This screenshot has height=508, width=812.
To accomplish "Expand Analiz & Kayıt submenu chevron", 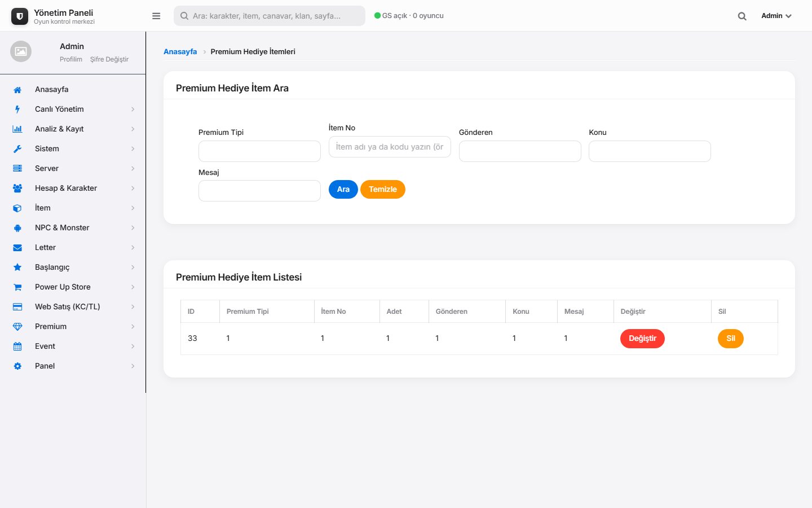I will pos(133,129).
